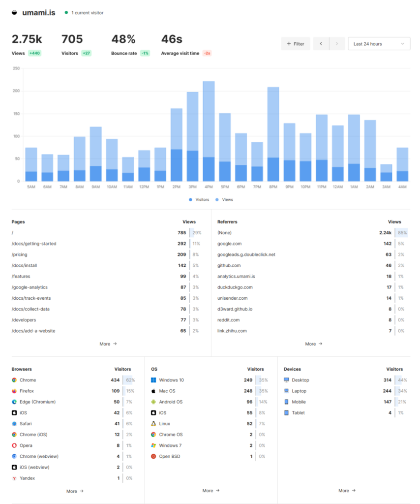Click the Chrome browser icon
The width and height of the screenshot is (420, 504).
14,380
